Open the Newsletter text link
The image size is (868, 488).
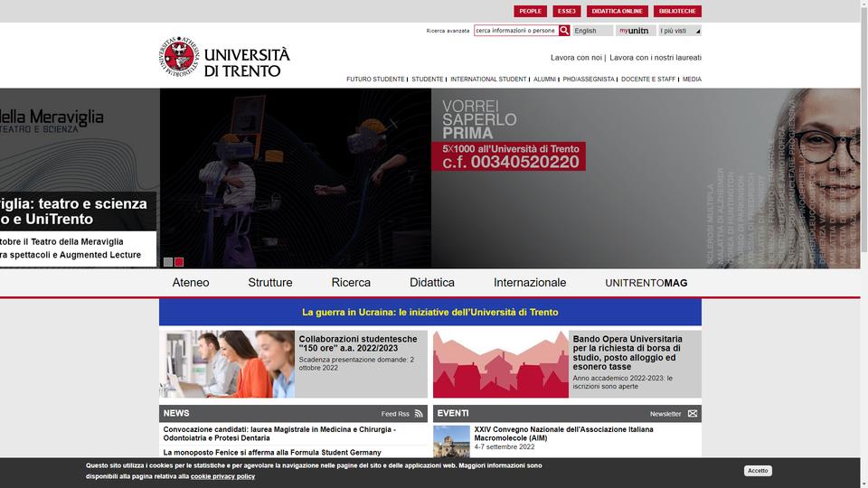(665, 414)
